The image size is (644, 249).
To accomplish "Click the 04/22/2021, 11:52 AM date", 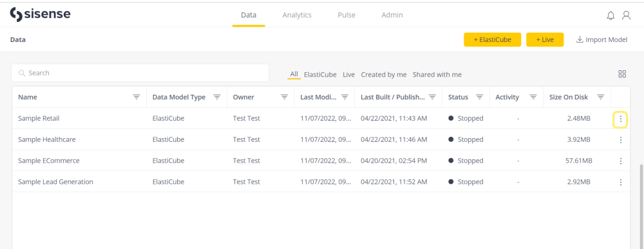I will (394, 181).
